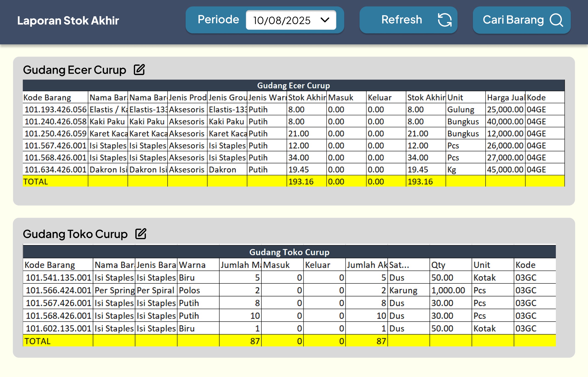The width and height of the screenshot is (588, 377).
Task: Click Kode Barang header in Ecer table
Action: coord(56,97)
